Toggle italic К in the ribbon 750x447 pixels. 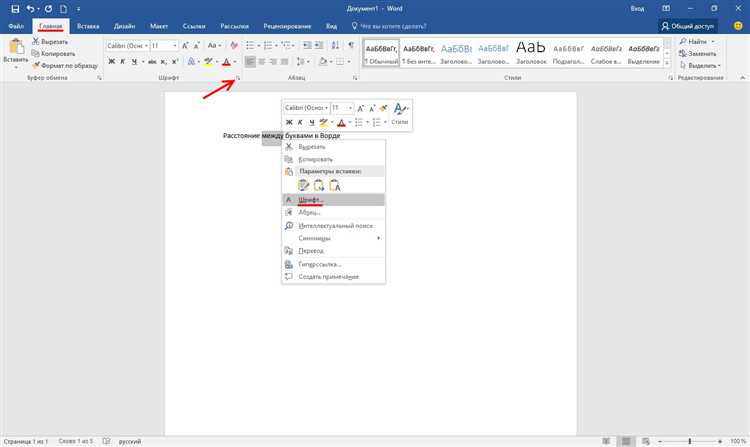pos(122,62)
